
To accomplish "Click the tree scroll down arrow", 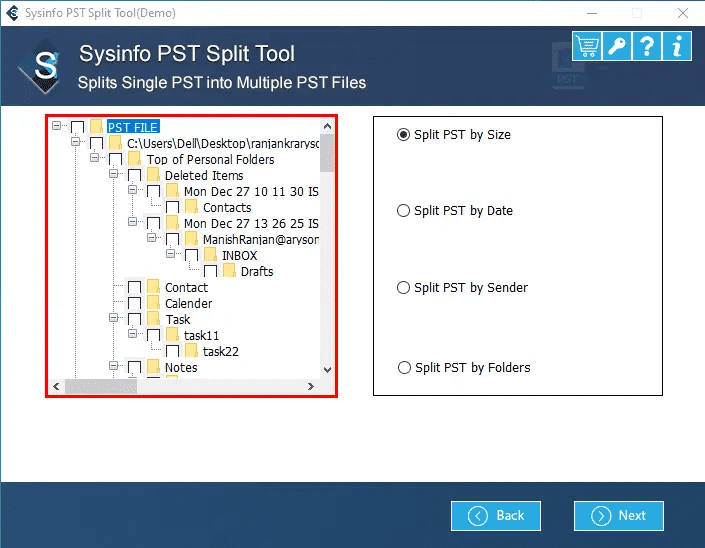I will tap(327, 370).
